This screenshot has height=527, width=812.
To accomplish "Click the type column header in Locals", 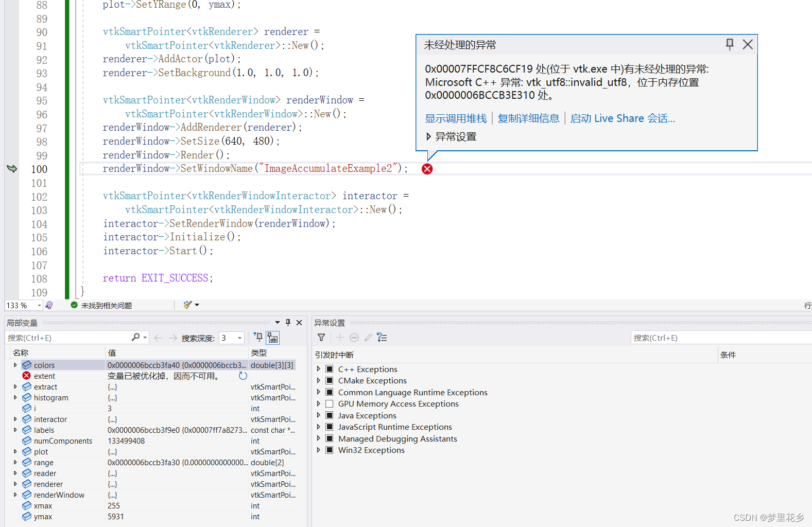I will pyautogui.click(x=272, y=353).
